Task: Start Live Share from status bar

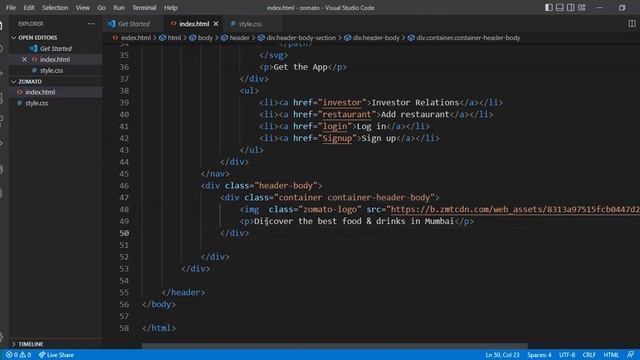Action: point(56,355)
